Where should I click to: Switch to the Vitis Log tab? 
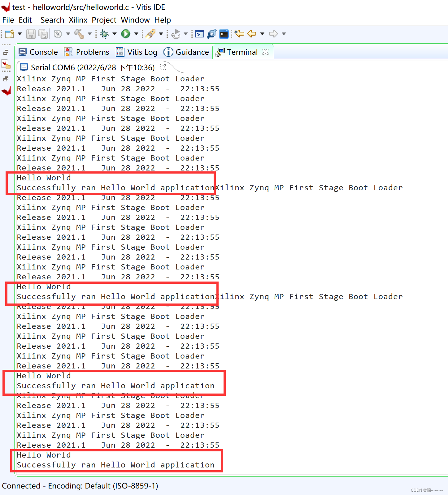pyautogui.click(x=137, y=52)
